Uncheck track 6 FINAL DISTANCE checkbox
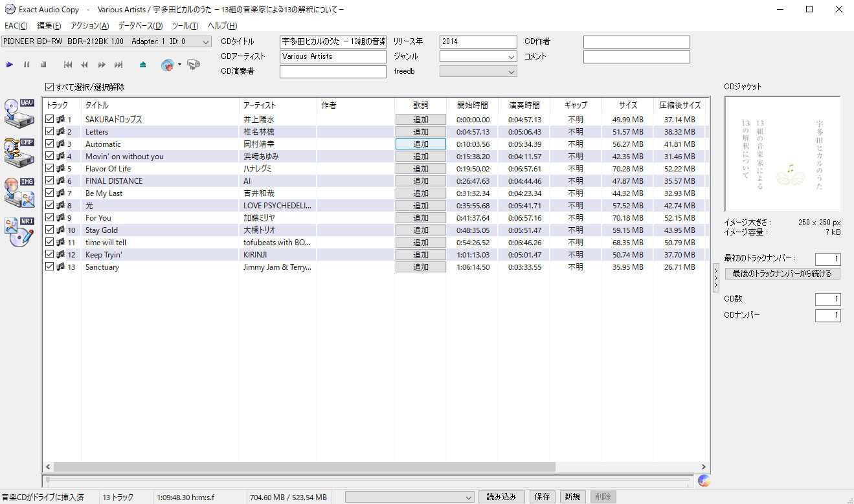This screenshot has height=504, width=854. [x=50, y=181]
